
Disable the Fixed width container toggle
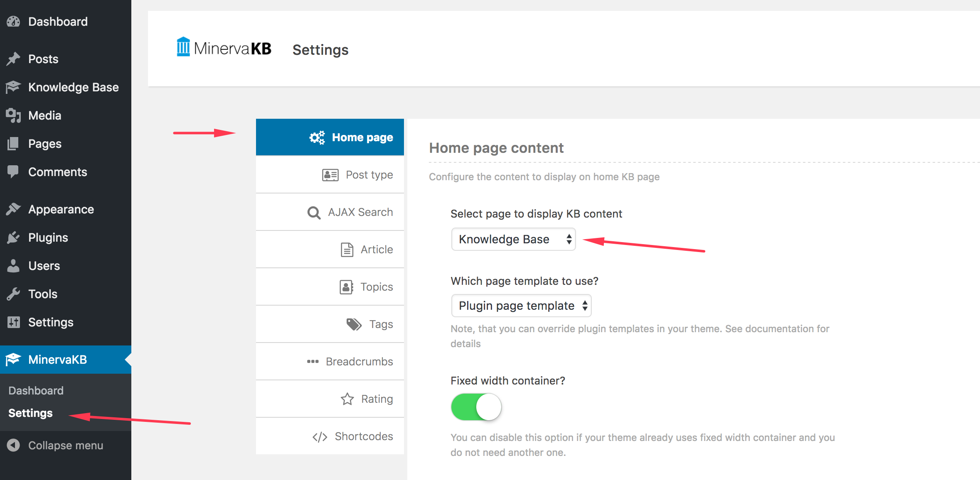(x=476, y=407)
